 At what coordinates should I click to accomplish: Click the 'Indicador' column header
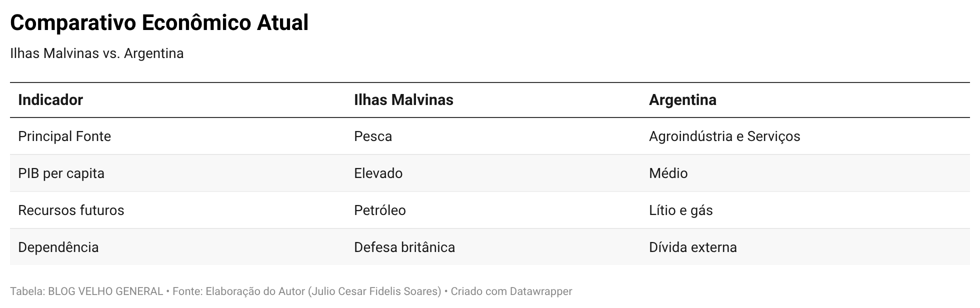pyautogui.click(x=50, y=100)
